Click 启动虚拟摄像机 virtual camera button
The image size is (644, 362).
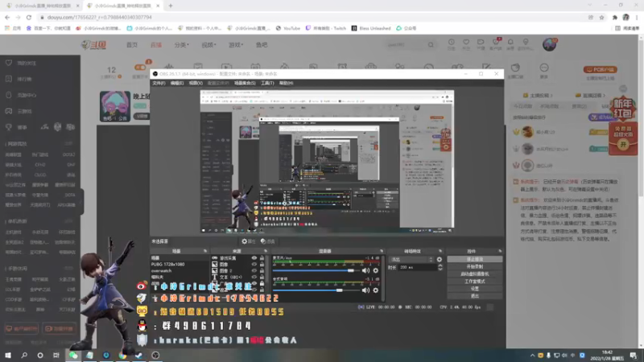pos(475,274)
